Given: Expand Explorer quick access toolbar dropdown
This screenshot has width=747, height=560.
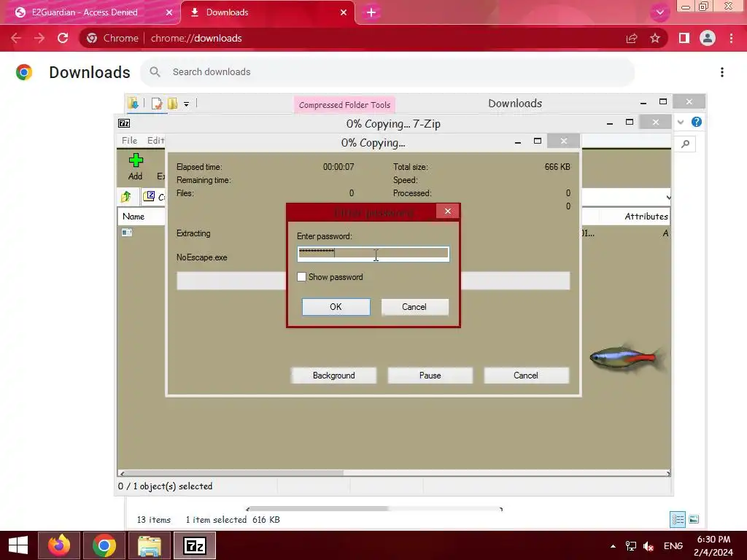Looking at the screenshot, I should pyautogui.click(x=186, y=104).
